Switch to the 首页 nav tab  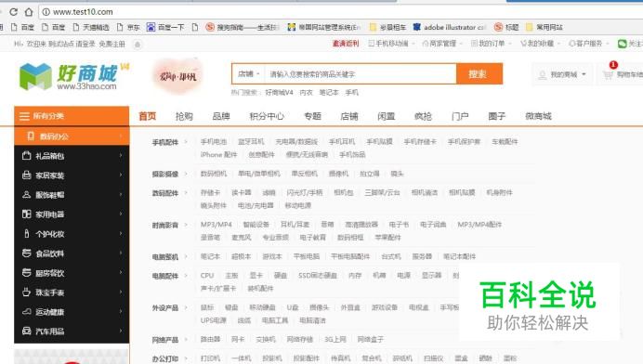(x=148, y=116)
